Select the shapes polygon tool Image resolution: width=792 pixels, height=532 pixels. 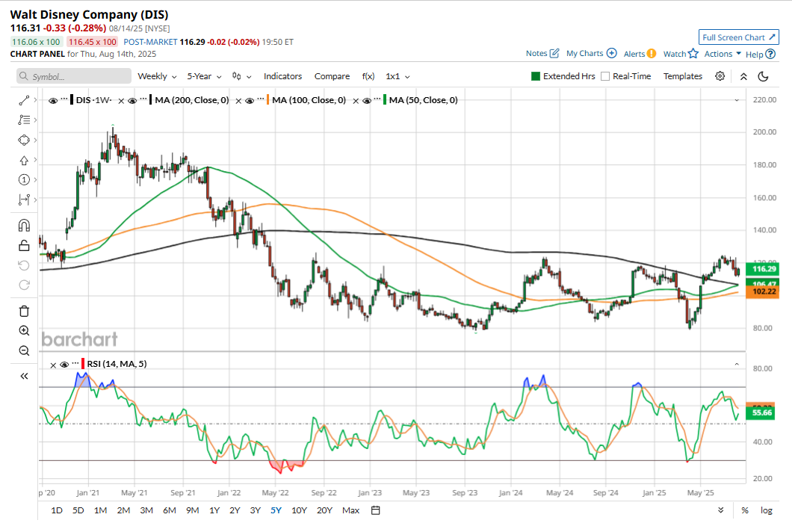24,140
